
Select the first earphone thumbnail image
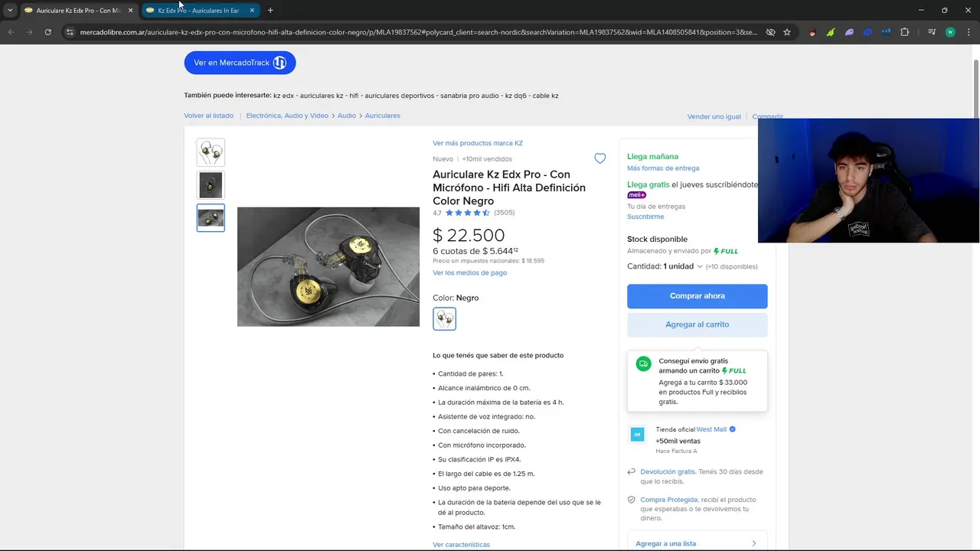click(x=211, y=152)
